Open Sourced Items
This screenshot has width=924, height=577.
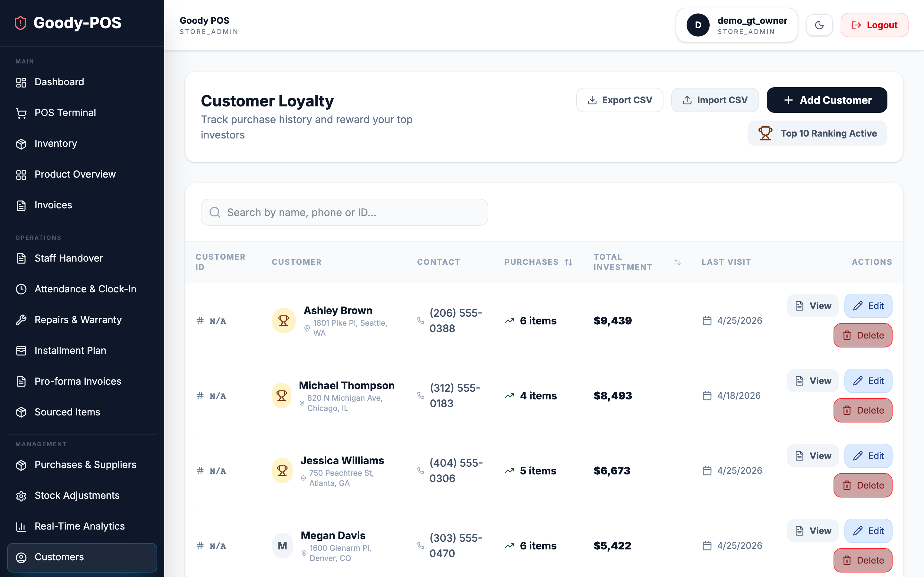pos(67,412)
